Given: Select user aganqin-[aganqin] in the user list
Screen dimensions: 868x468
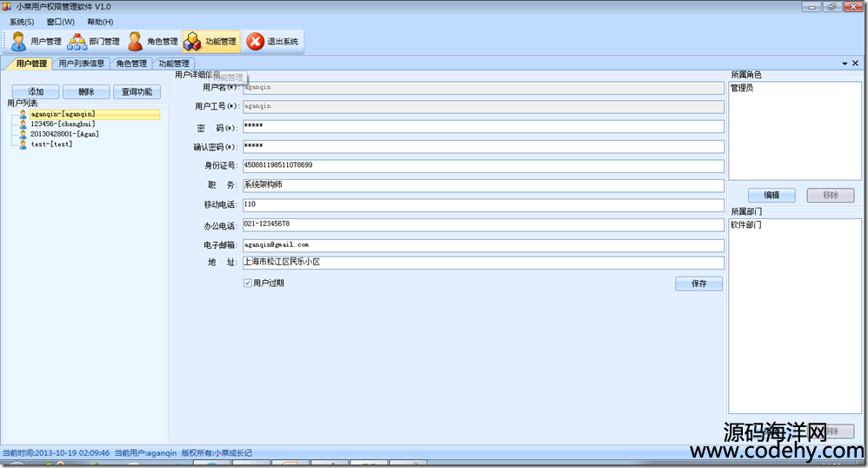Looking at the screenshot, I should point(62,114).
